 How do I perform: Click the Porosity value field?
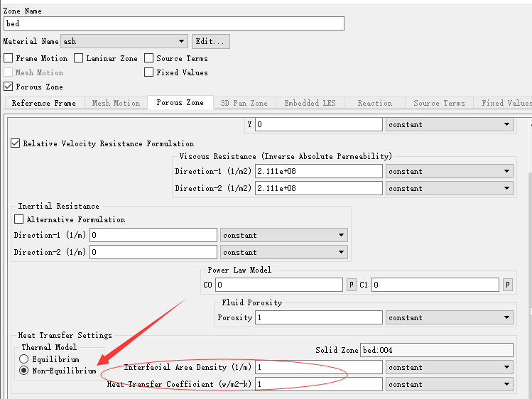(x=319, y=317)
